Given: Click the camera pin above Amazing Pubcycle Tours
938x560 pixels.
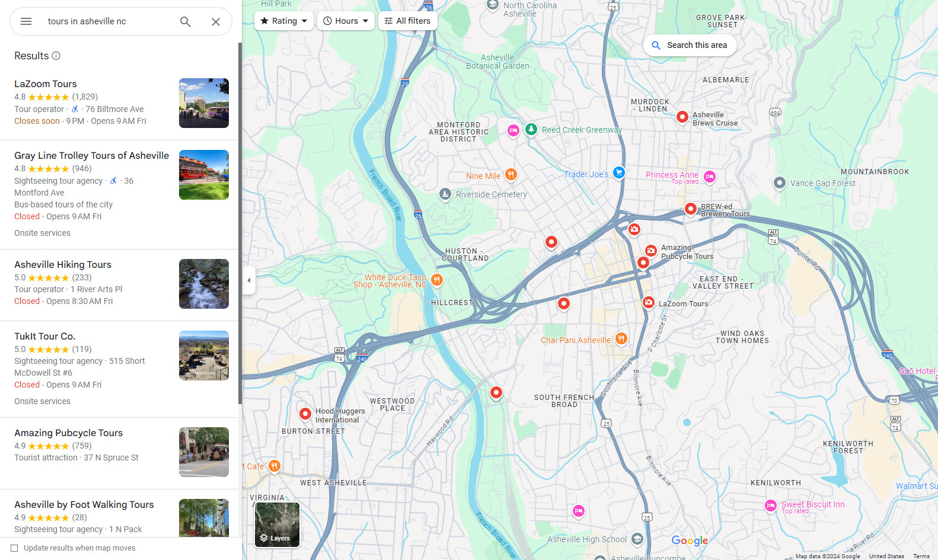Looking at the screenshot, I should click(634, 230).
